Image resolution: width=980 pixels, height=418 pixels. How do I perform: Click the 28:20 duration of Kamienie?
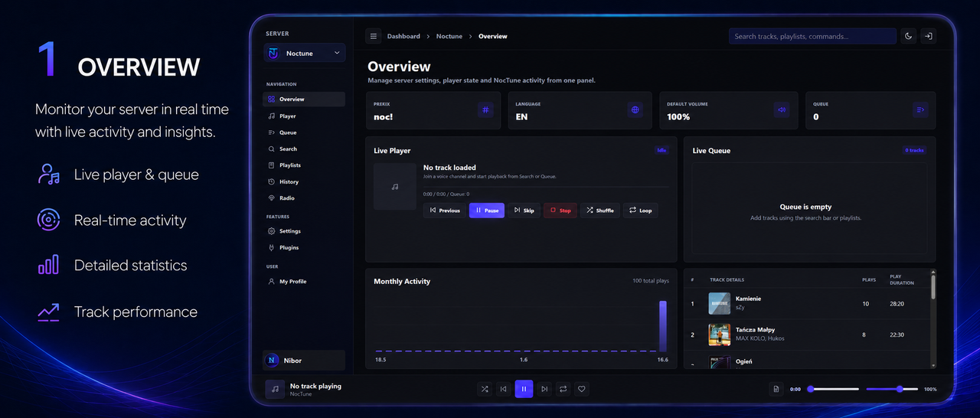897,304
